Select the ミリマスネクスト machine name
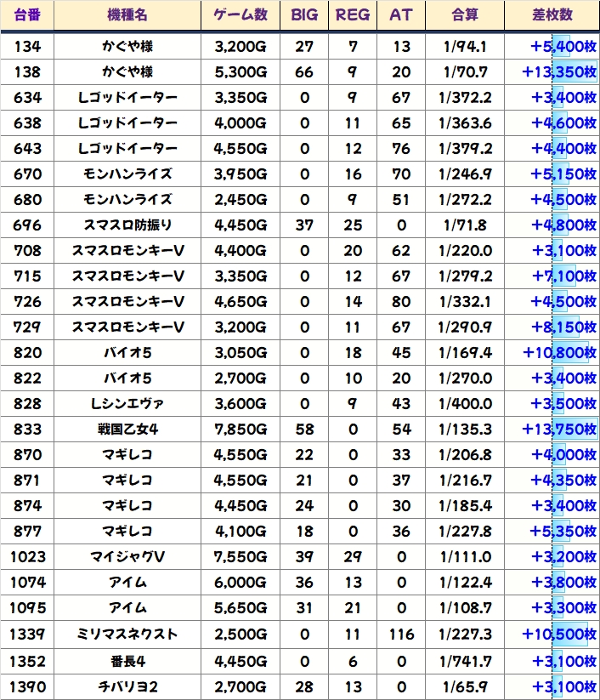 (x=127, y=635)
